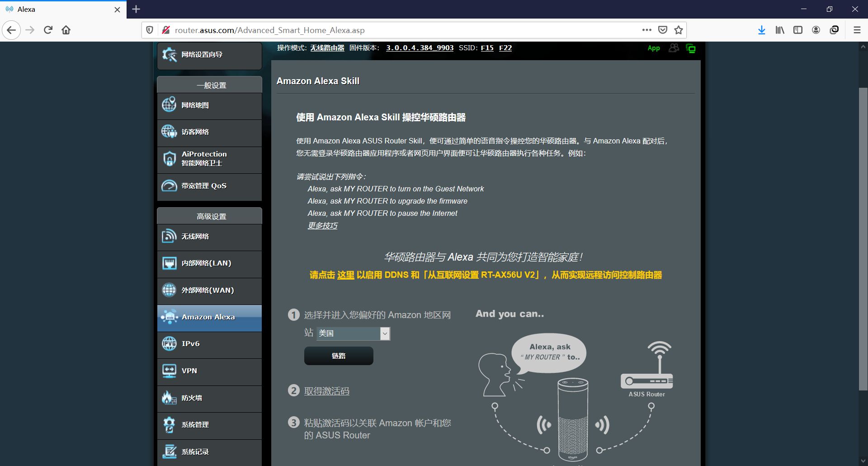Open a new tab with the plus button
This screenshot has height=466, width=868.
[136, 9]
